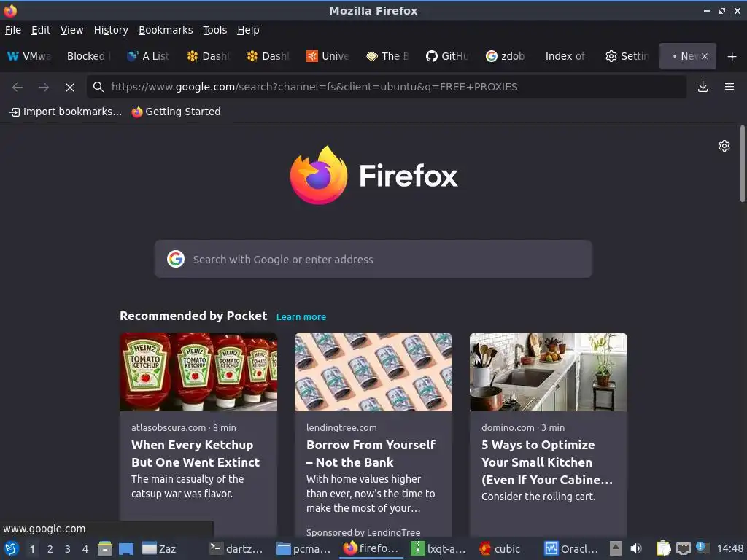Open the volume speaker control
The width and height of the screenshot is (747, 560).
(636, 548)
